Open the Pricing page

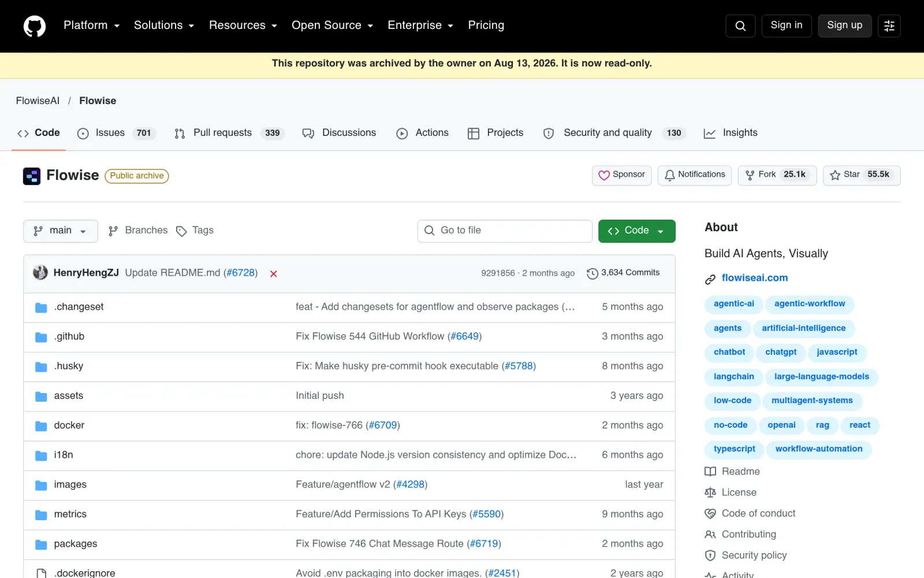pos(486,25)
